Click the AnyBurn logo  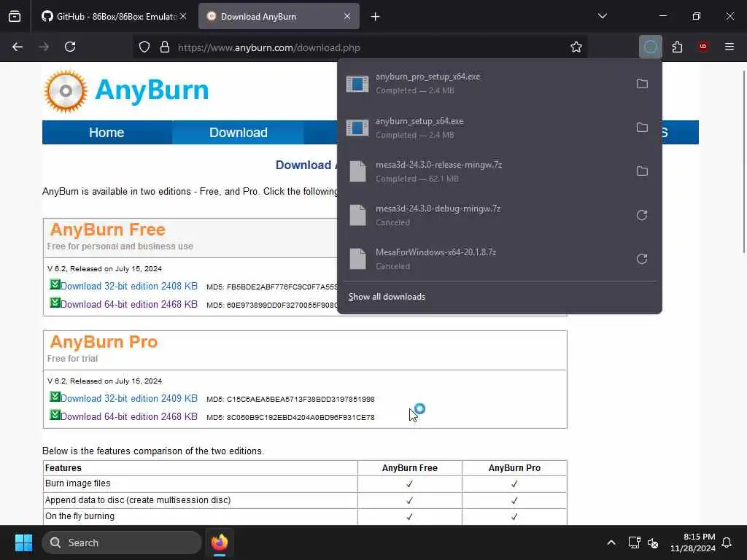pyautogui.click(x=127, y=90)
